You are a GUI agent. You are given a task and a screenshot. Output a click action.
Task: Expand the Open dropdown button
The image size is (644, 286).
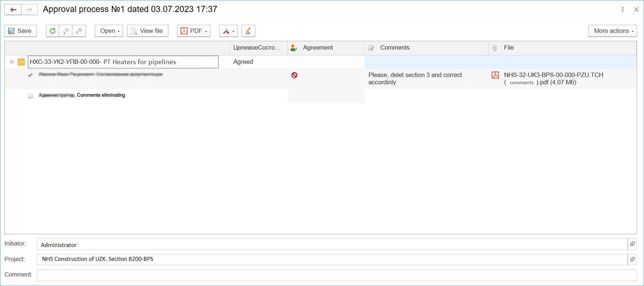[x=109, y=31]
